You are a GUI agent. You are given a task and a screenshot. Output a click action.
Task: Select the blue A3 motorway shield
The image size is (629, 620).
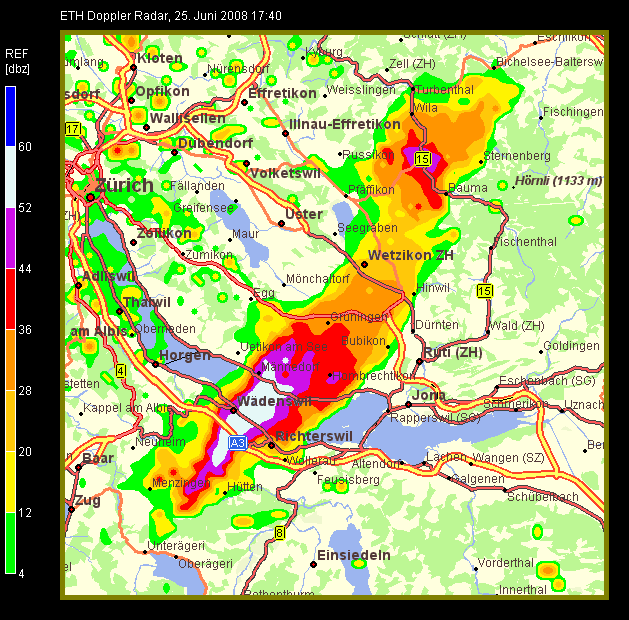coord(237,443)
